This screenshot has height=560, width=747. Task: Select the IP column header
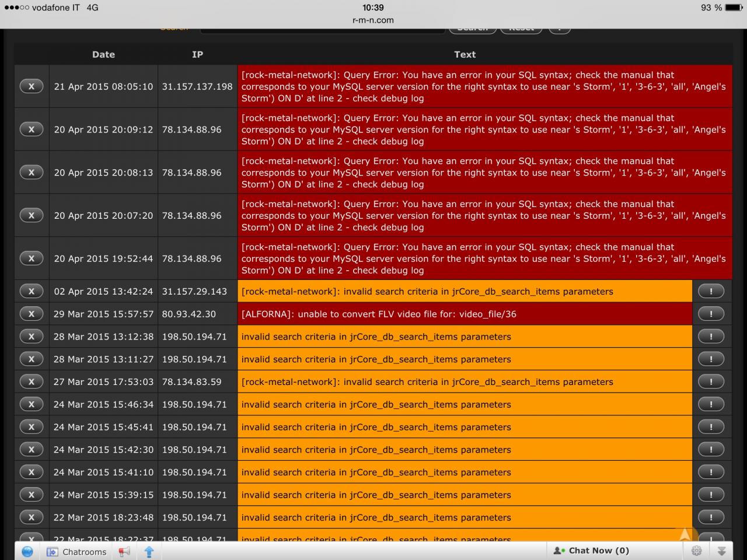coord(197,54)
